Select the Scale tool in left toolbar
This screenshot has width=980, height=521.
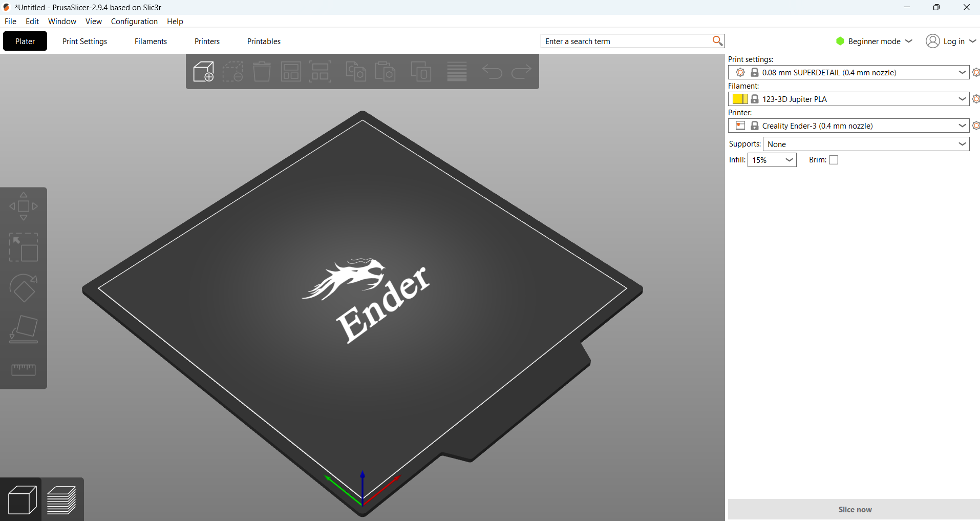(24, 247)
